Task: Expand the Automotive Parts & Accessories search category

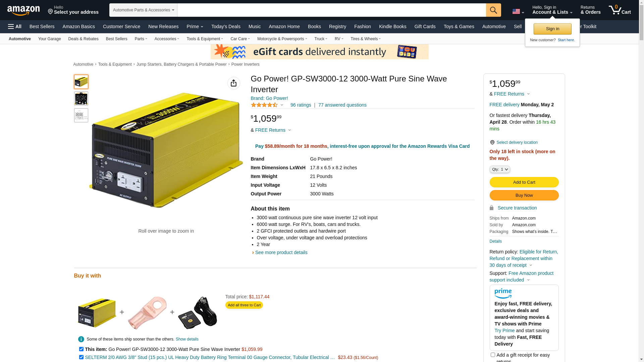Action: pos(143,10)
